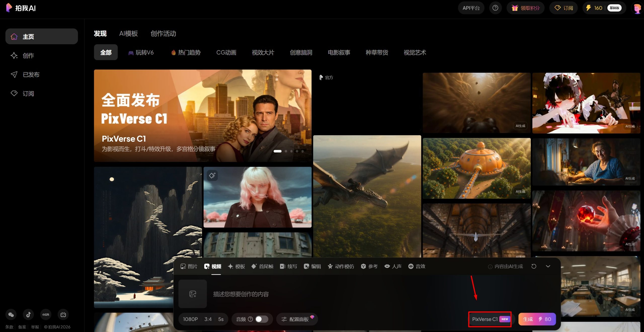Image resolution: width=644 pixels, height=332 pixels.
Task: Click the image upload icon in the prompt box
Action: 192,294
